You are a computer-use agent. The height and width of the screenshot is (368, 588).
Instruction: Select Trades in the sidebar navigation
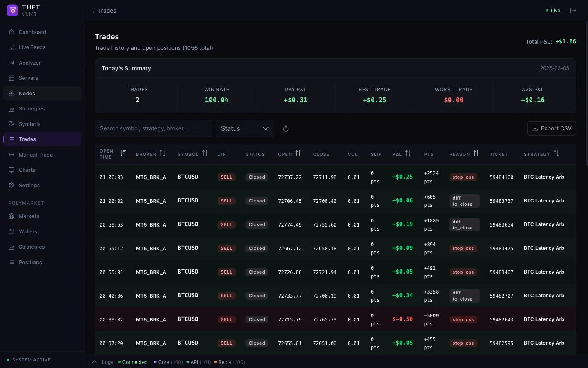pyautogui.click(x=11, y=139)
